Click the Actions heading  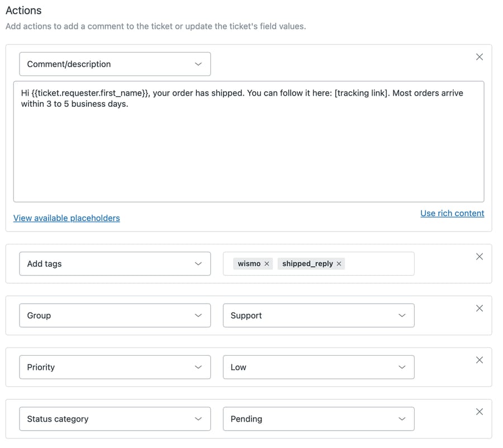[x=23, y=11]
